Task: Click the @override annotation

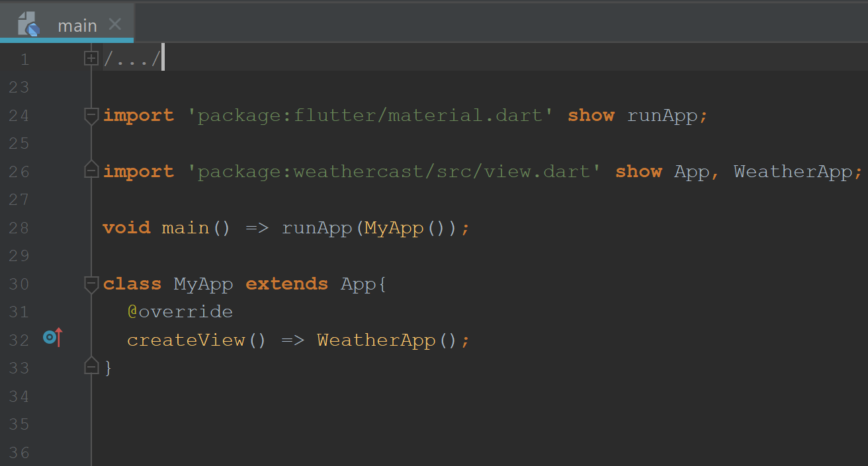Action: [180, 311]
